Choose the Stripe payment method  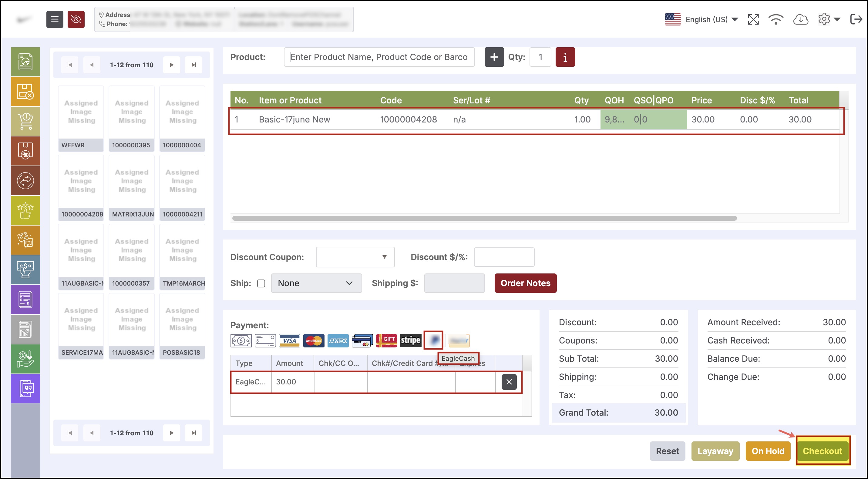click(x=410, y=340)
